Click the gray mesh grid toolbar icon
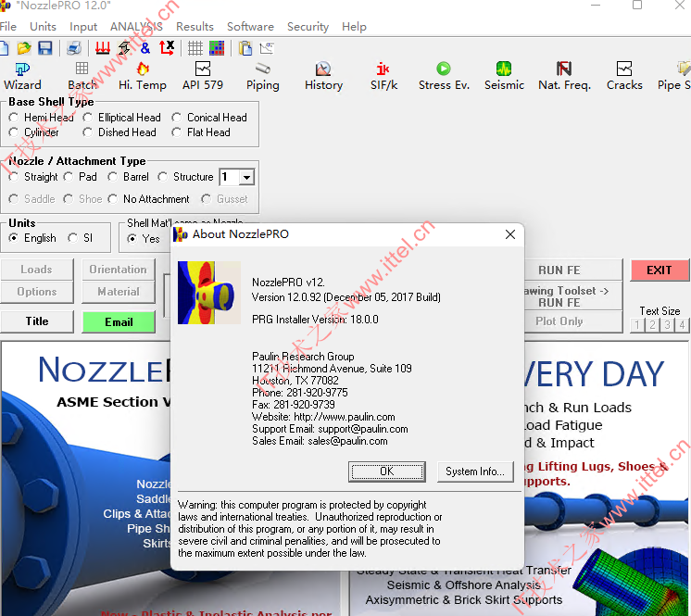691x616 pixels. click(195, 48)
